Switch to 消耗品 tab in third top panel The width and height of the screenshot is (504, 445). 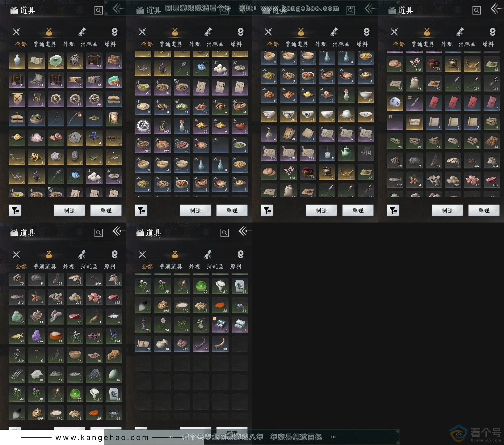coord(341,44)
